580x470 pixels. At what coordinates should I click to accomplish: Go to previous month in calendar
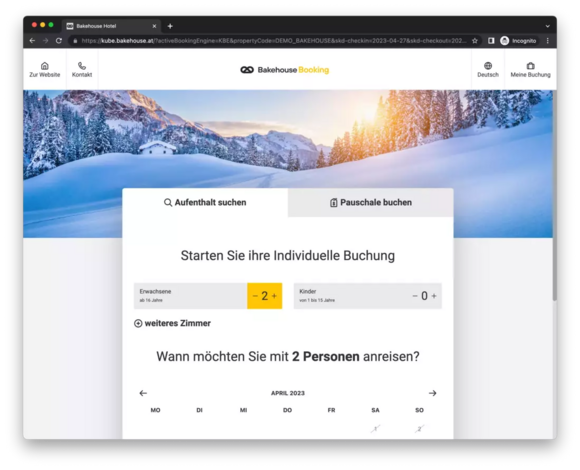[x=143, y=393]
